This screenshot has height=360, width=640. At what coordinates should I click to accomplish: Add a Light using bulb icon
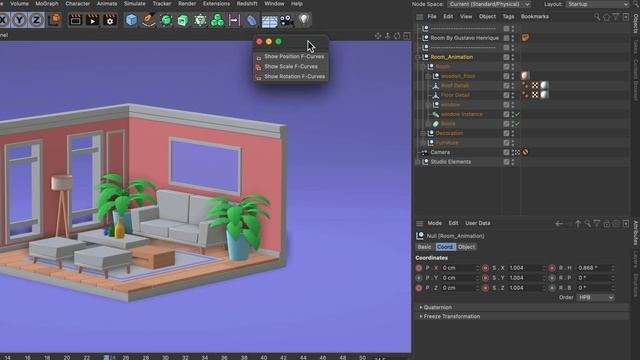pos(304,20)
